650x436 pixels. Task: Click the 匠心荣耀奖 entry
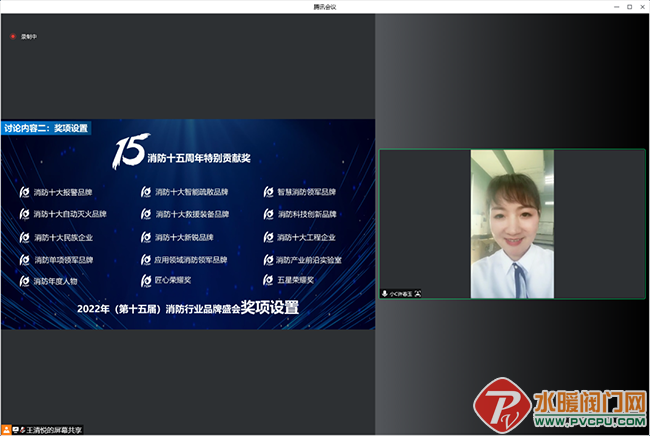coord(173,280)
